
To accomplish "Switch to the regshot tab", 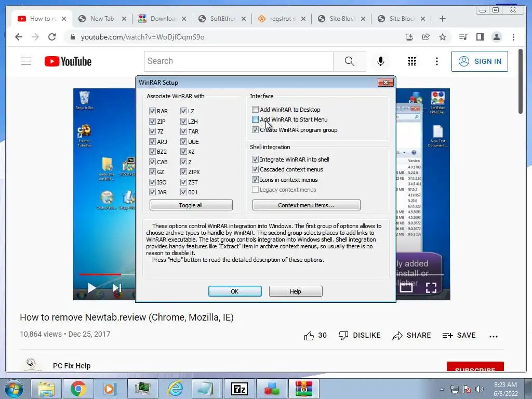I will tap(282, 19).
